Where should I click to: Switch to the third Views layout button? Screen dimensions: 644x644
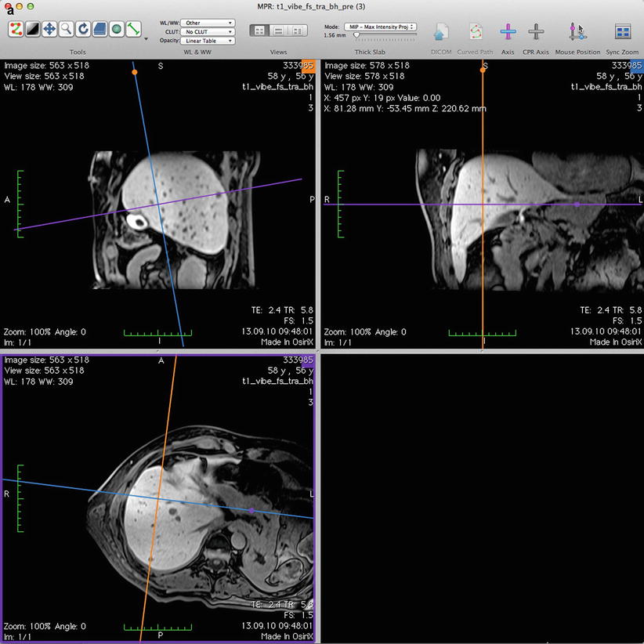click(297, 31)
